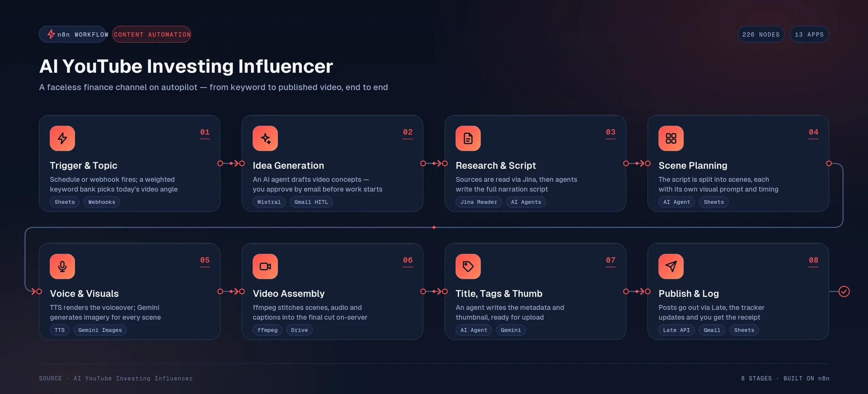Viewport: 868px width, 394px height.
Task: Click the step number 08
Action: (x=814, y=260)
